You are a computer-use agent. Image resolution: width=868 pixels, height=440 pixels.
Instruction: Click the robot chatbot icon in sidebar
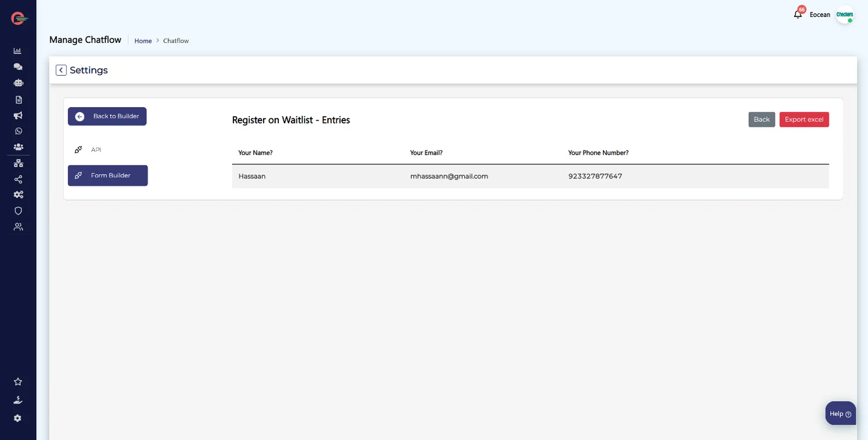click(x=18, y=83)
